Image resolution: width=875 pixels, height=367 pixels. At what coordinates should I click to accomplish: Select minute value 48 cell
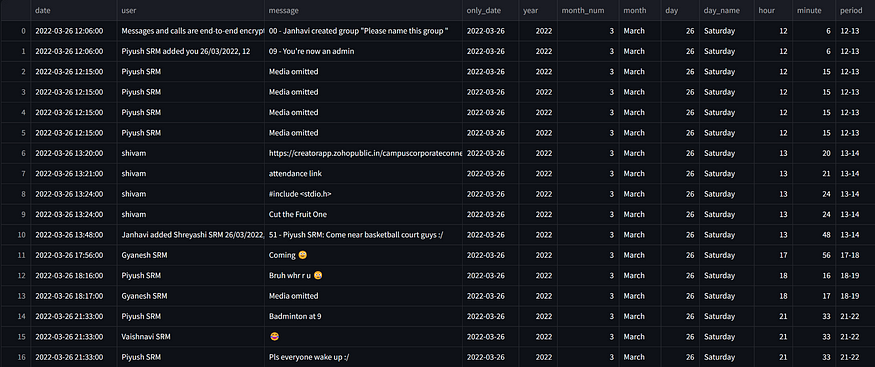(x=814, y=235)
